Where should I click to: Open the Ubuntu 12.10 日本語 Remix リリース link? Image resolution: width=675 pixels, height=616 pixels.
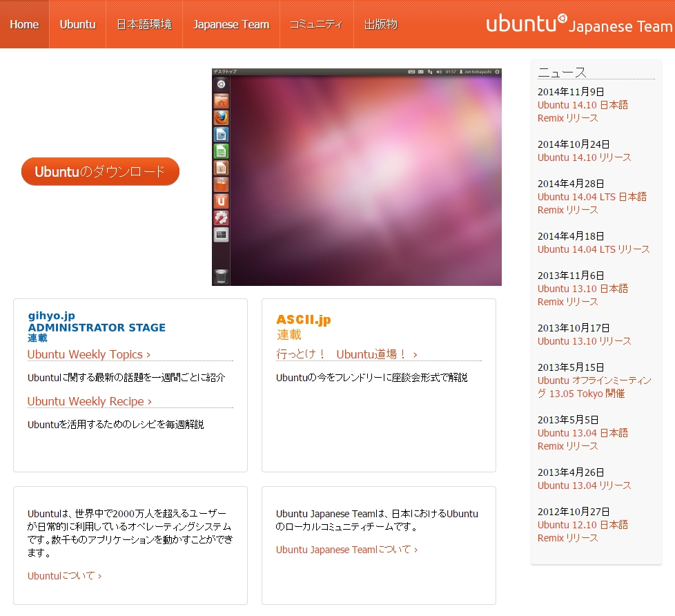583,531
